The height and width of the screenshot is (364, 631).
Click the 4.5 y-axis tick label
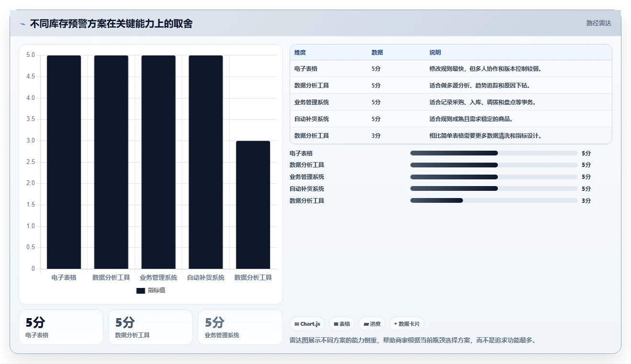tap(30, 77)
